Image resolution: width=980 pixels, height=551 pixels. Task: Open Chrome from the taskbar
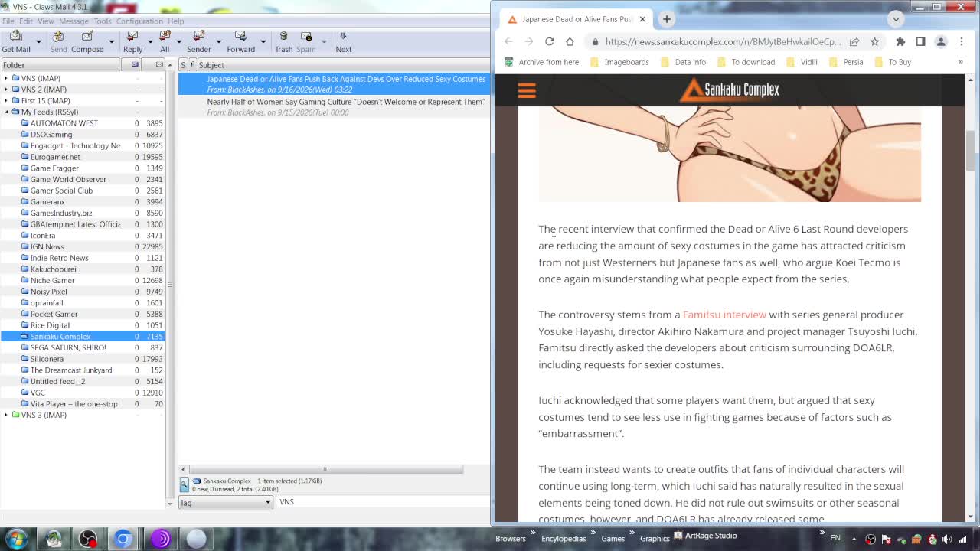tap(123, 539)
